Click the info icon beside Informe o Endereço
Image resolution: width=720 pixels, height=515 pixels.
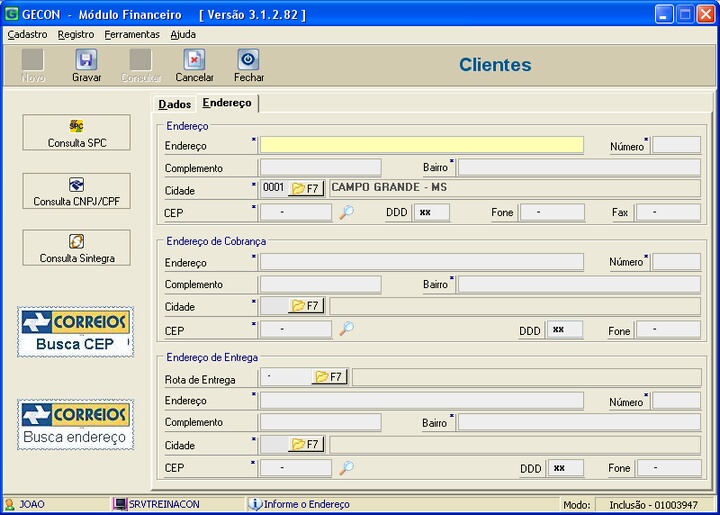pos(255,504)
